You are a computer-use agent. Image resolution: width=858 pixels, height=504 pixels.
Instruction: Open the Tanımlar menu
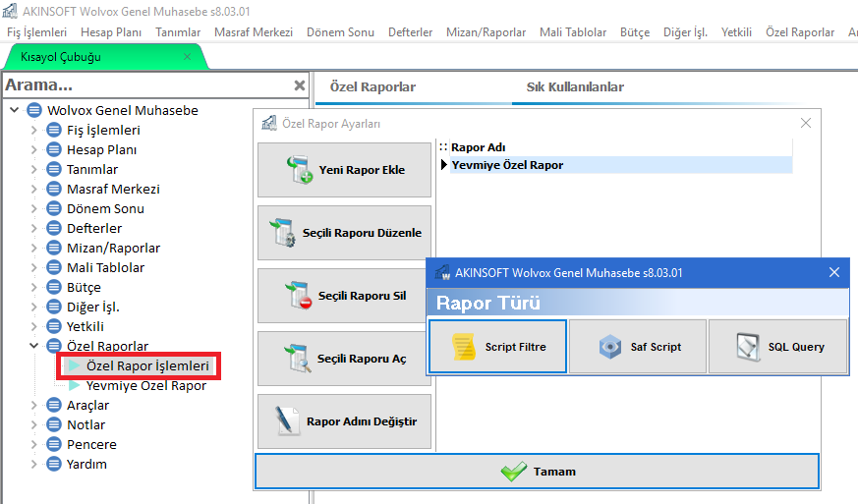pos(178,32)
